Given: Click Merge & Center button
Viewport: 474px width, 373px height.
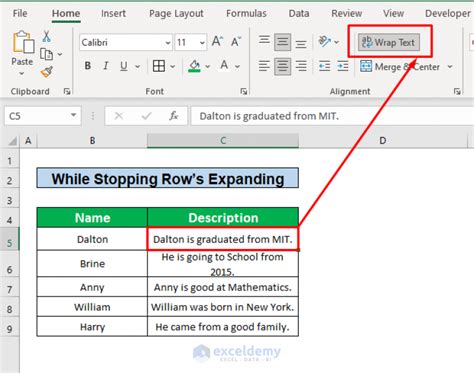Looking at the screenshot, I should tap(400, 67).
